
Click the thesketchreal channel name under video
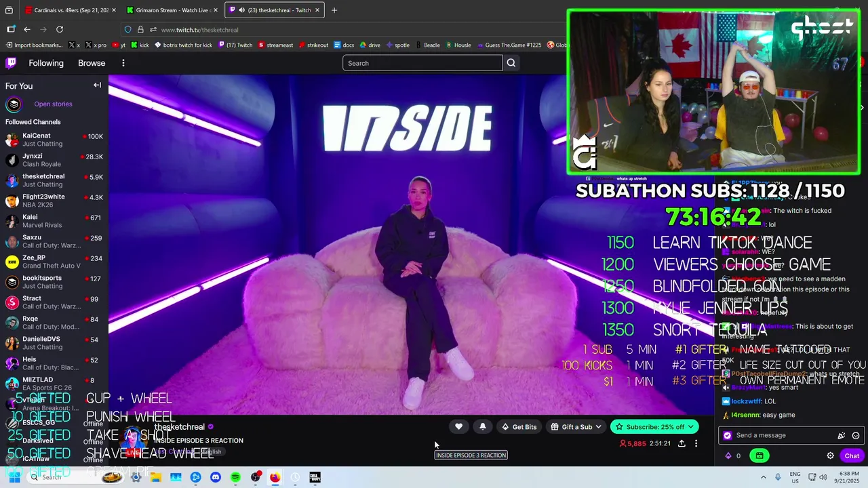[x=180, y=427]
